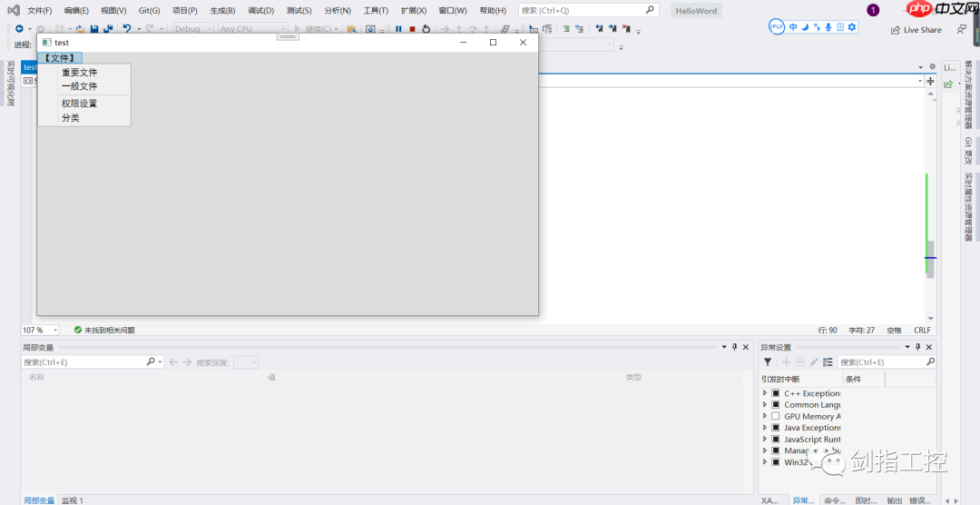Click the editor vertical scrollbar thumb
The width and height of the screenshot is (980, 505).
[931, 260]
